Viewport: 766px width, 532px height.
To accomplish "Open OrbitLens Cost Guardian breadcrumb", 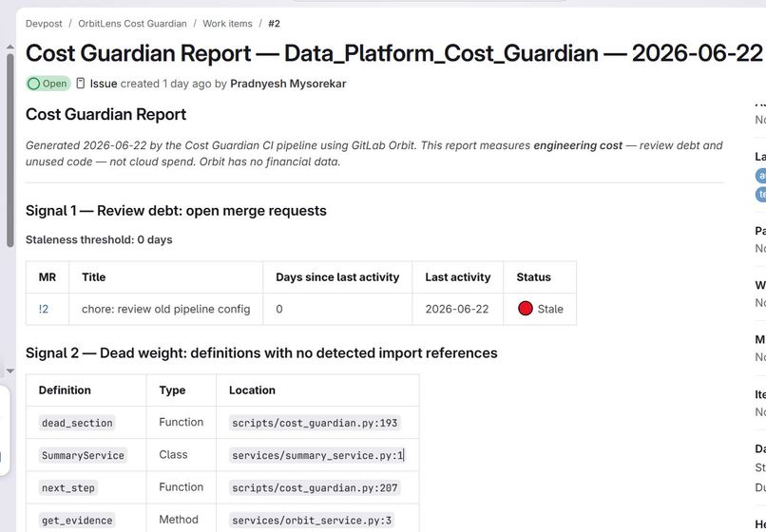I will 132,24.
